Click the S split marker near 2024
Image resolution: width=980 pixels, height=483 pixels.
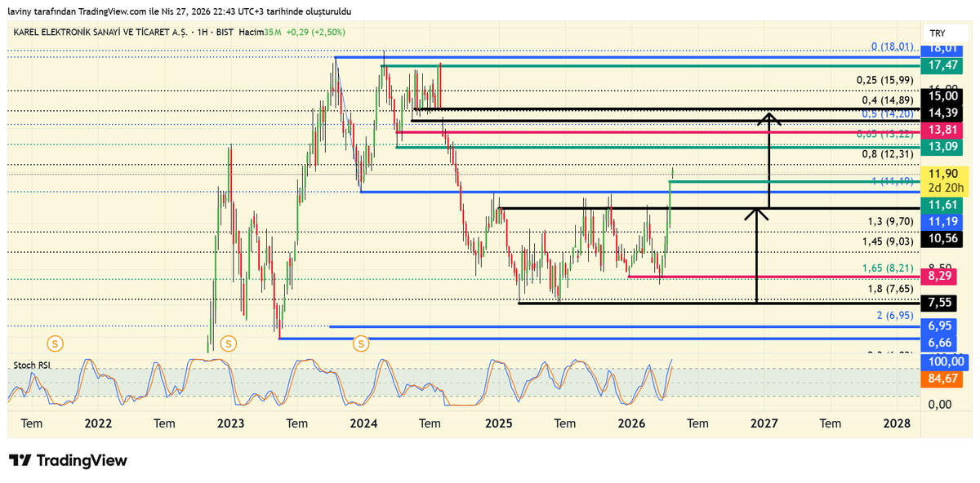click(360, 343)
